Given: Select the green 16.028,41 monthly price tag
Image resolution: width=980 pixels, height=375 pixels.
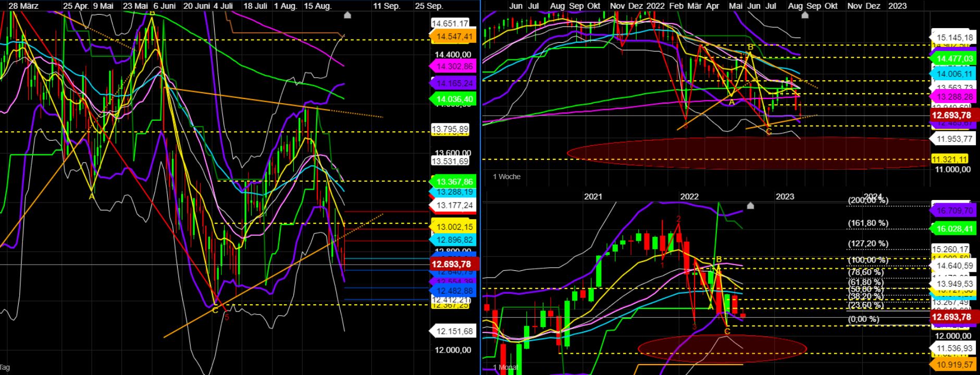Looking at the screenshot, I should pyautogui.click(x=952, y=229).
